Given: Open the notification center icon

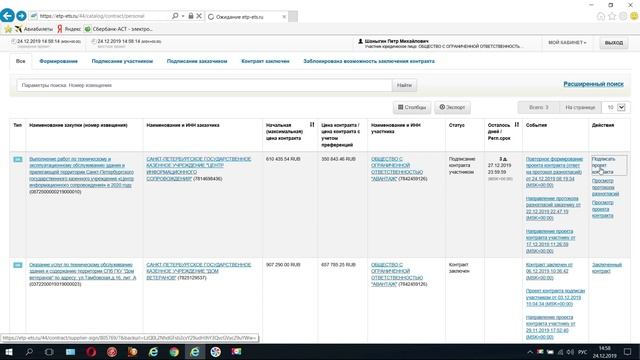Looking at the screenshot, I should [628, 352].
